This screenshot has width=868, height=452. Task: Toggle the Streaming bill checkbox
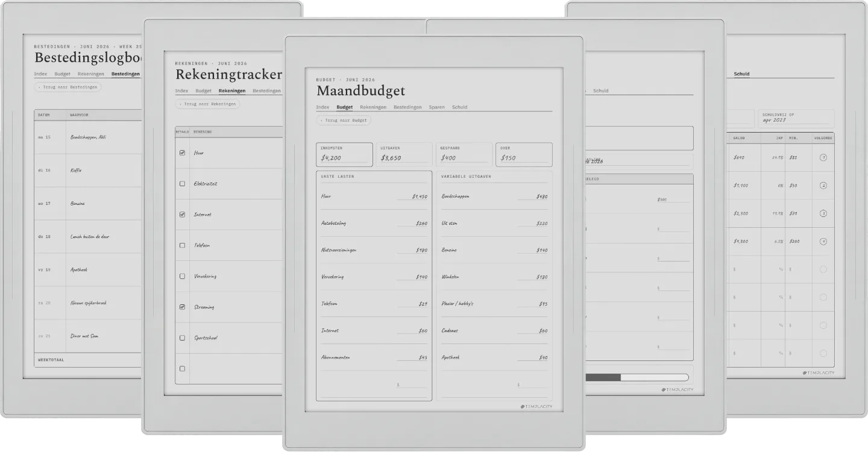182,307
